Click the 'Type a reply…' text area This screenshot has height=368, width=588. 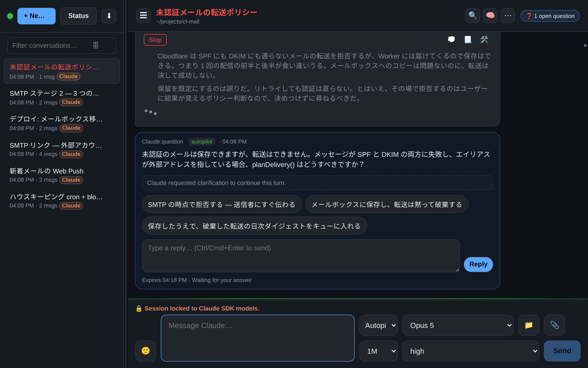coord(301,256)
